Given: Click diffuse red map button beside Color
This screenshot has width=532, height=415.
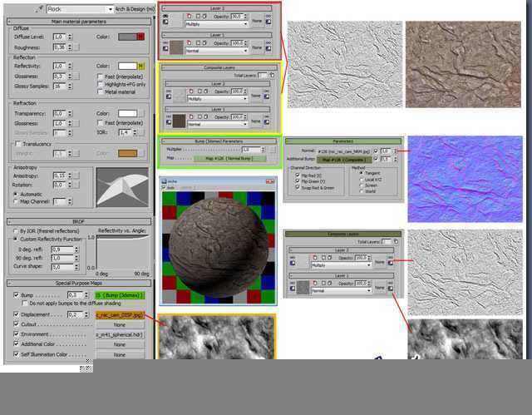Looking at the screenshot, I should pos(140,37).
